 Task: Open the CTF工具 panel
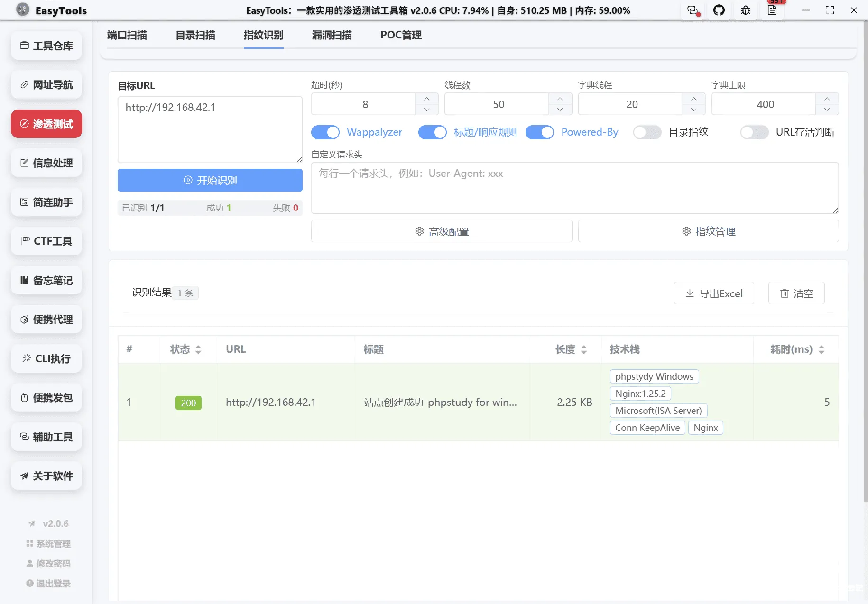tap(46, 241)
